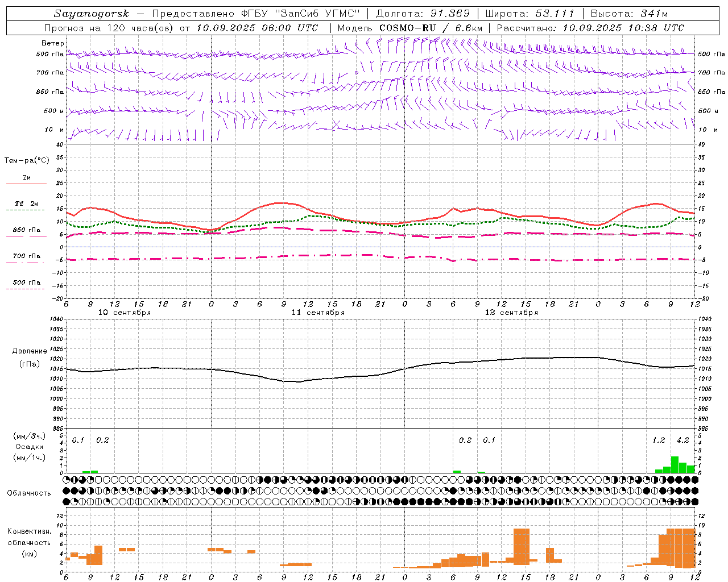
Task: Click the Sayanogorsk station title
Action: [x=92, y=14]
